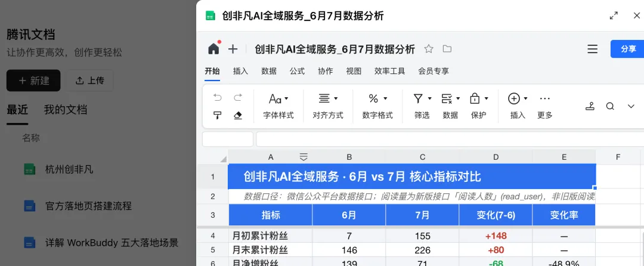Viewport: 644px width, 266px height.
Task: Open the 会员专享 ribbon tab
Action: coord(434,71)
